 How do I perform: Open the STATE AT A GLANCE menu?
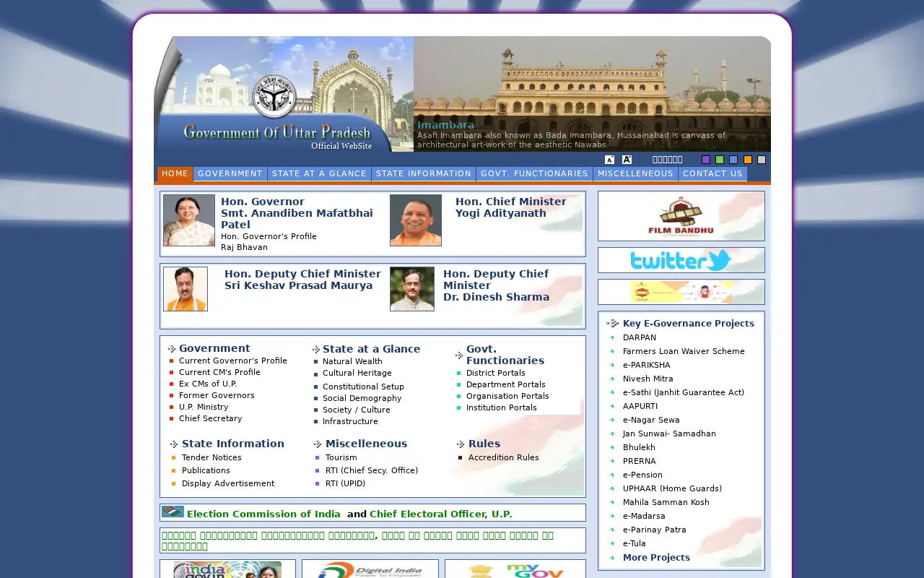(319, 174)
